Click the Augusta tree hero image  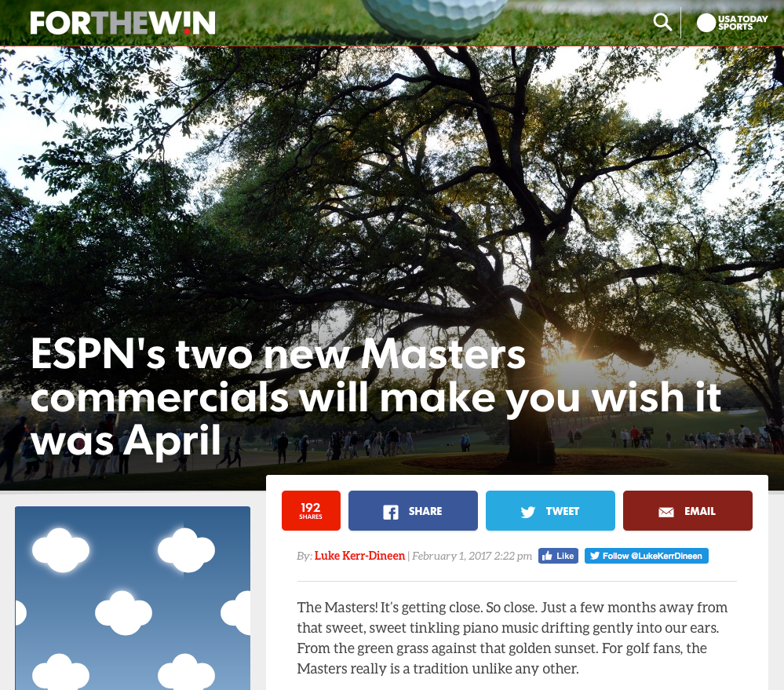tap(392, 200)
